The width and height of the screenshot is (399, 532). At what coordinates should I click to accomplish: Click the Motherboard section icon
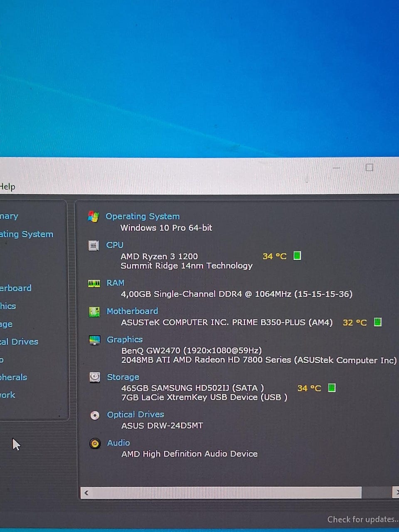94,312
